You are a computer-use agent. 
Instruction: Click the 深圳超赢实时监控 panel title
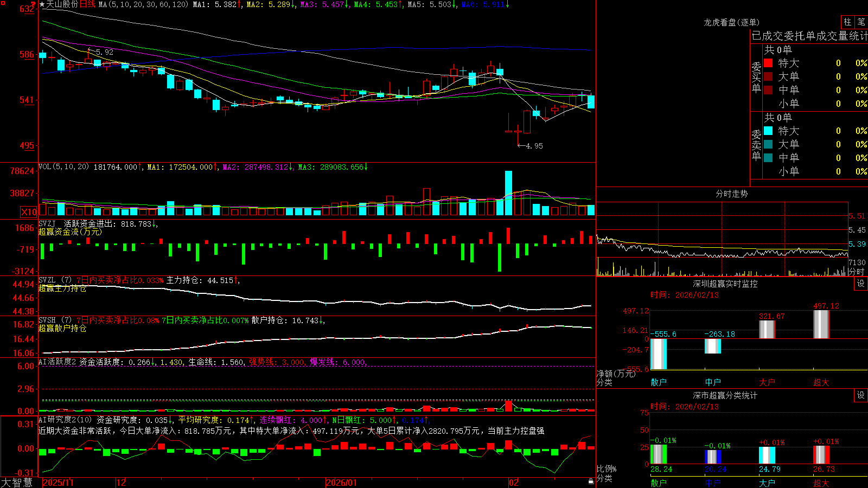point(725,284)
